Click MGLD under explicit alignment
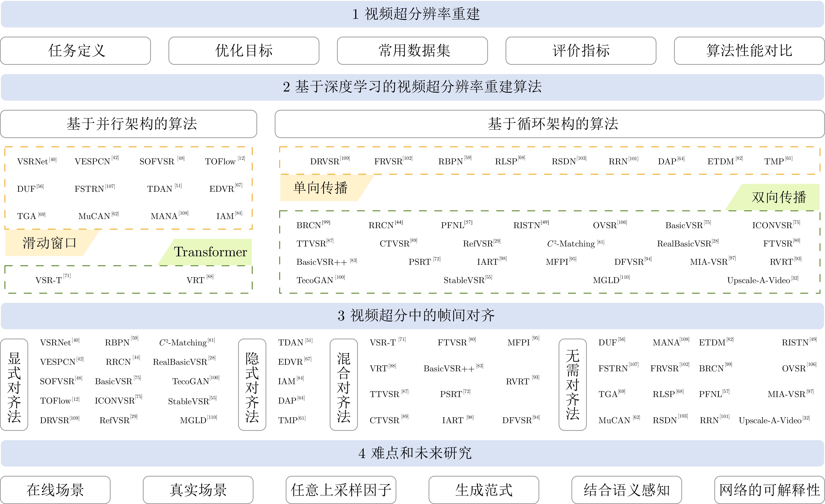The height and width of the screenshot is (504, 825). (198, 420)
